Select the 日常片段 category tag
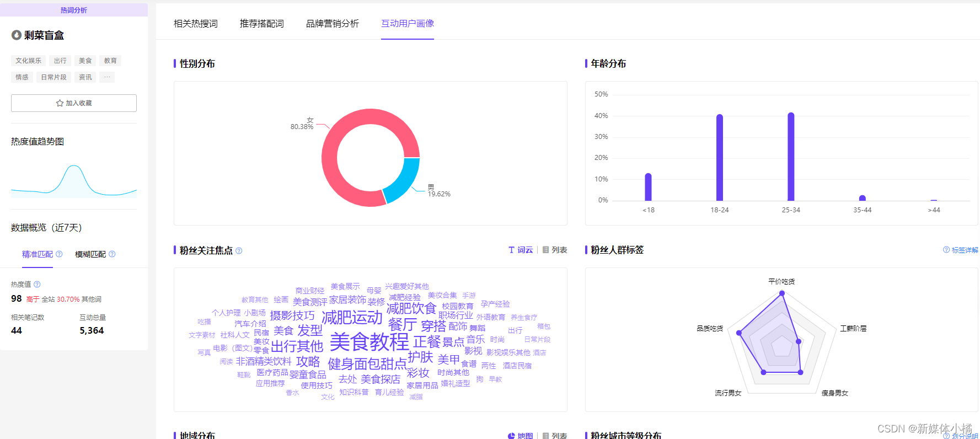Viewport: 980px width, 439px height. [53, 77]
